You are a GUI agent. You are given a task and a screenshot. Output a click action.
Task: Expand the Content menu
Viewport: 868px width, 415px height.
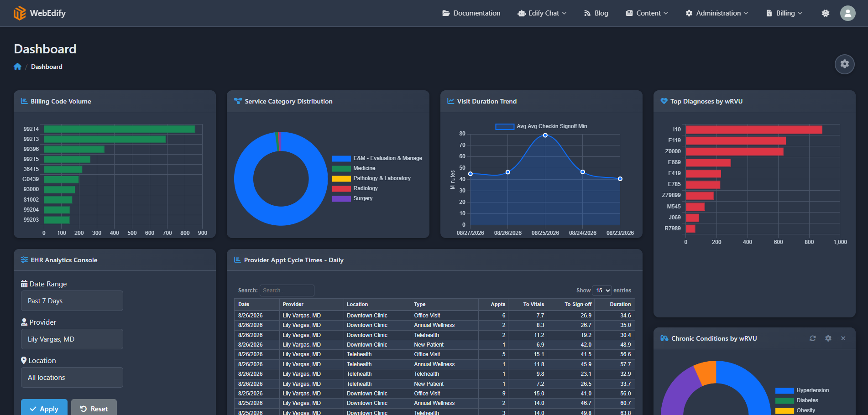click(647, 13)
